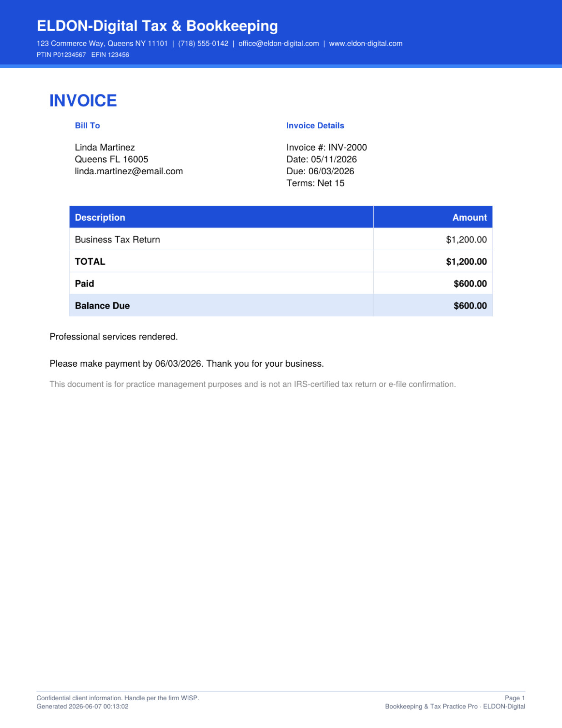Click the $1,200.00 amount in the TOTAL row
This screenshot has width=562, height=728.
click(466, 262)
